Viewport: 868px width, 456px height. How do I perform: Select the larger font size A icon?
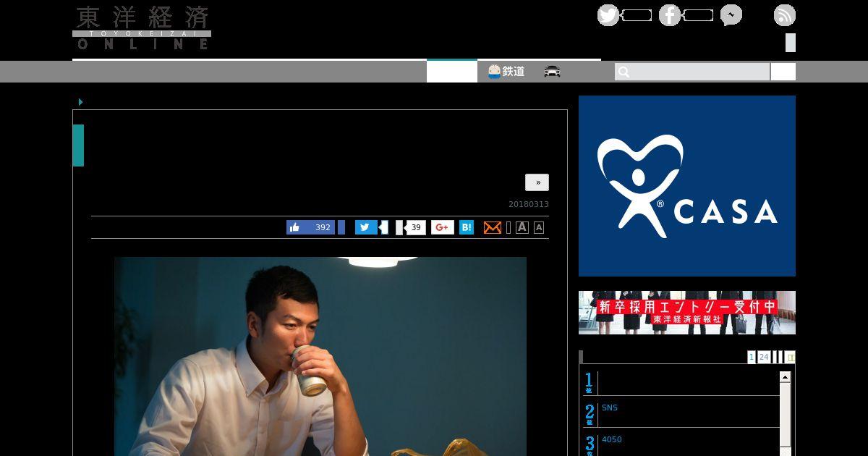522,227
